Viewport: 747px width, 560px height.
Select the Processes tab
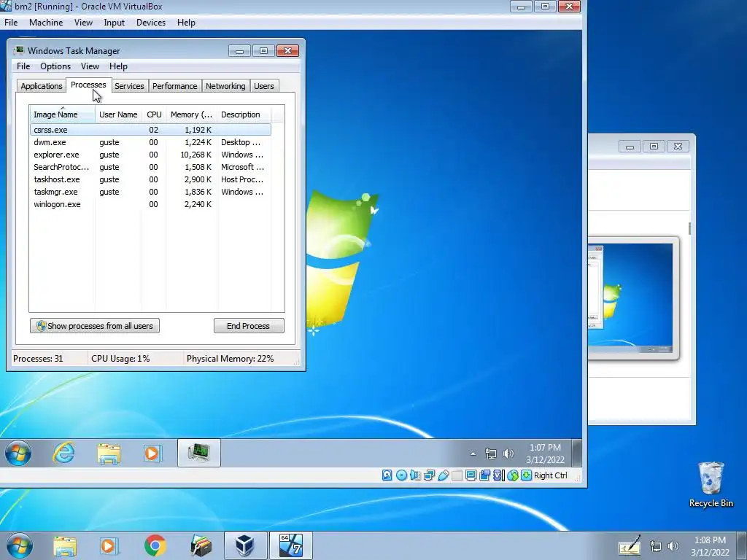point(88,85)
